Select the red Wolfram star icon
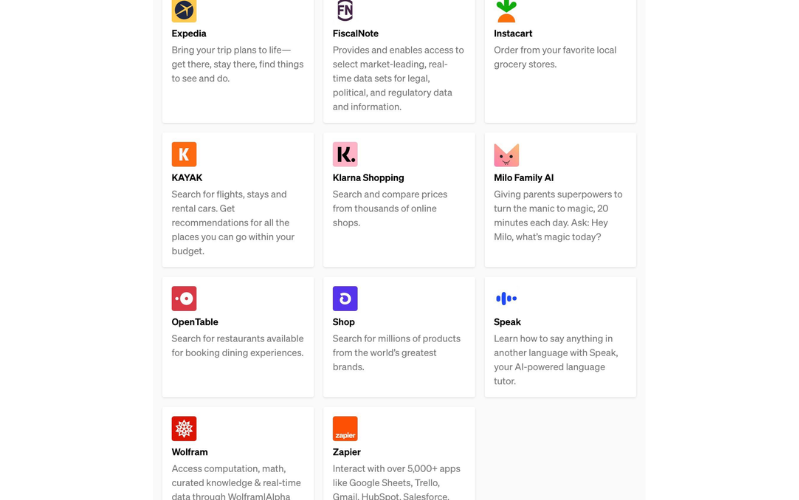The image size is (799, 500). 184,429
